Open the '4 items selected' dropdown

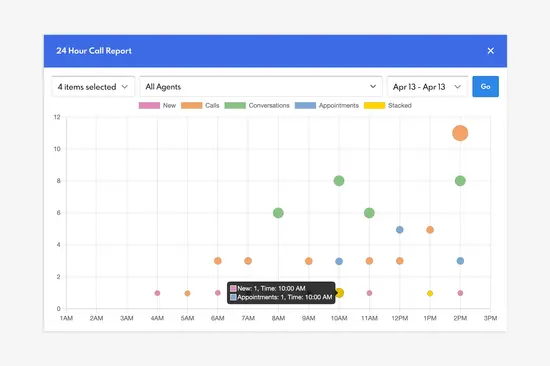click(93, 87)
